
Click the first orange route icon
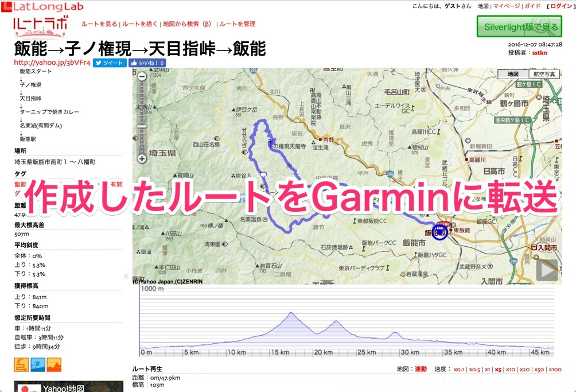coord(21,364)
